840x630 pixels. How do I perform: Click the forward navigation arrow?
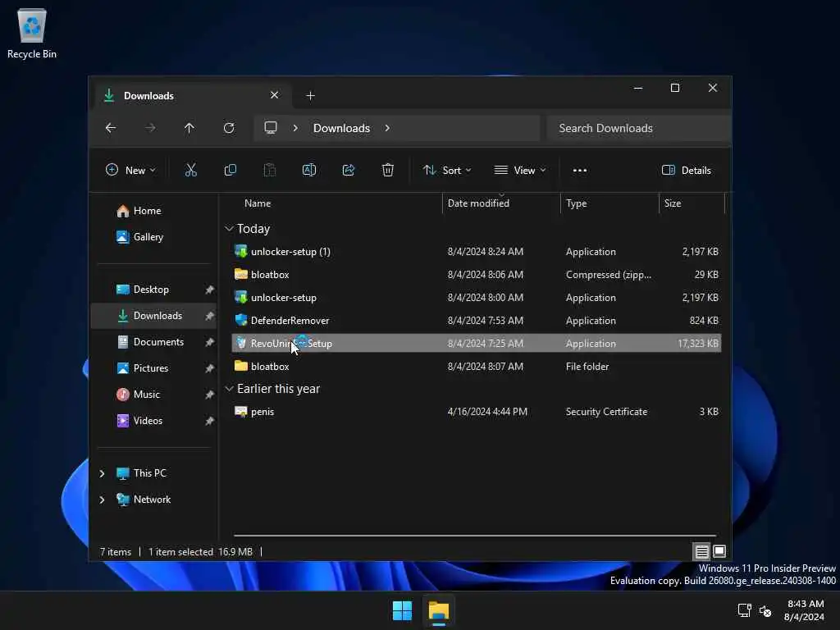[x=150, y=128]
